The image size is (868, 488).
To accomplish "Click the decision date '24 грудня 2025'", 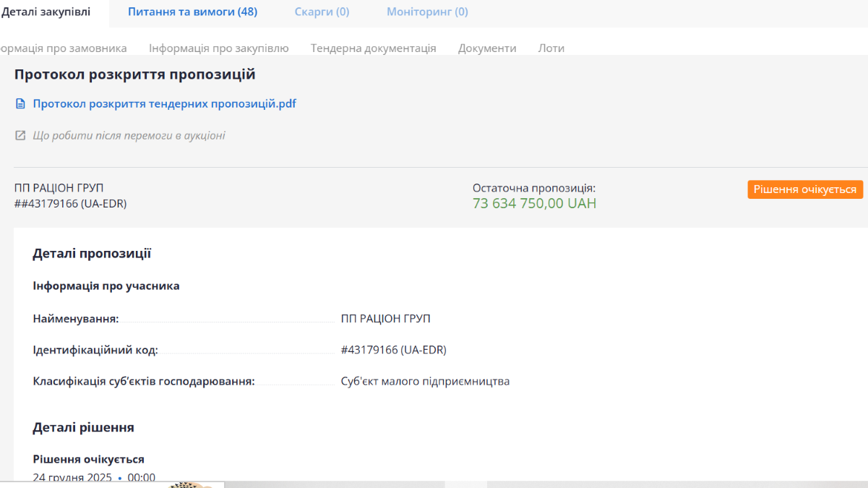I will [x=72, y=478].
